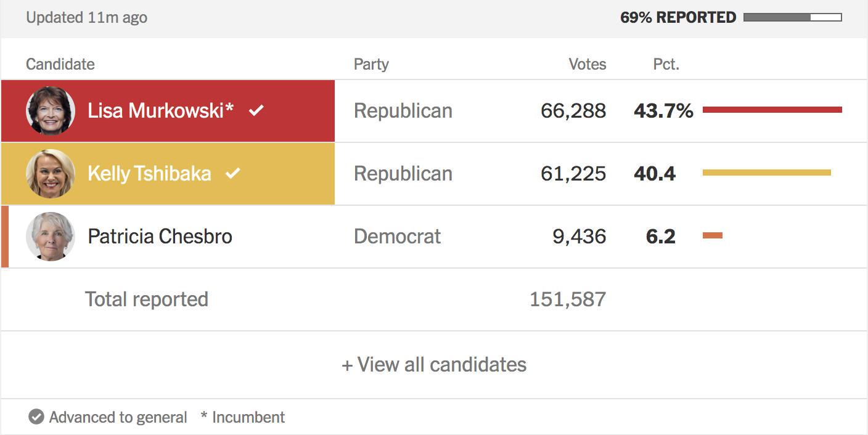Expand the View all candidates list
The width and height of the screenshot is (868, 435).
pos(434,365)
